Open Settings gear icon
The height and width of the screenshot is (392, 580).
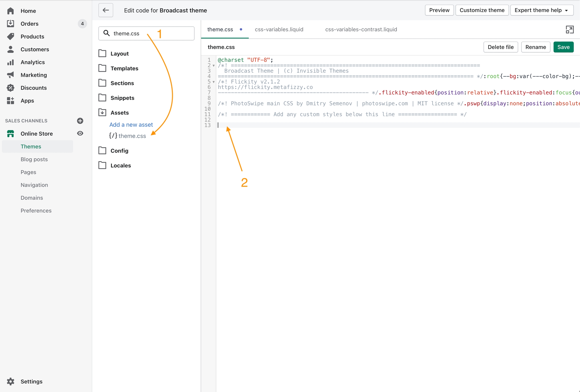(11, 381)
